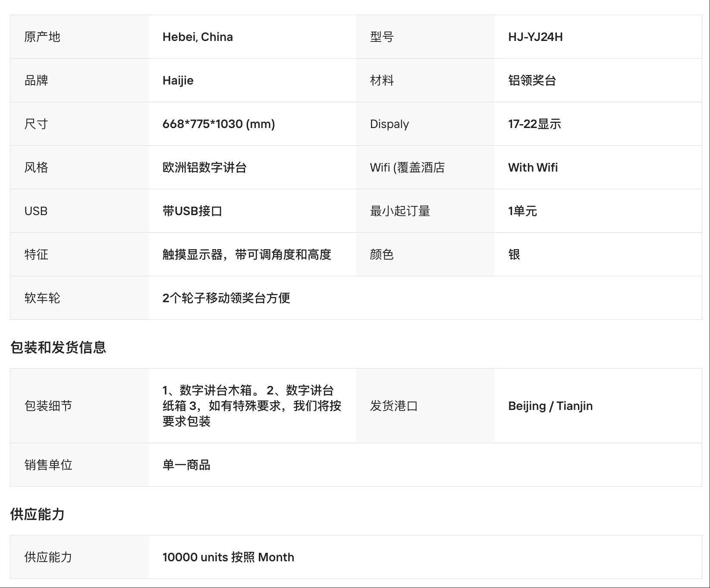Select the model number HJ-YJ24H

535,37
